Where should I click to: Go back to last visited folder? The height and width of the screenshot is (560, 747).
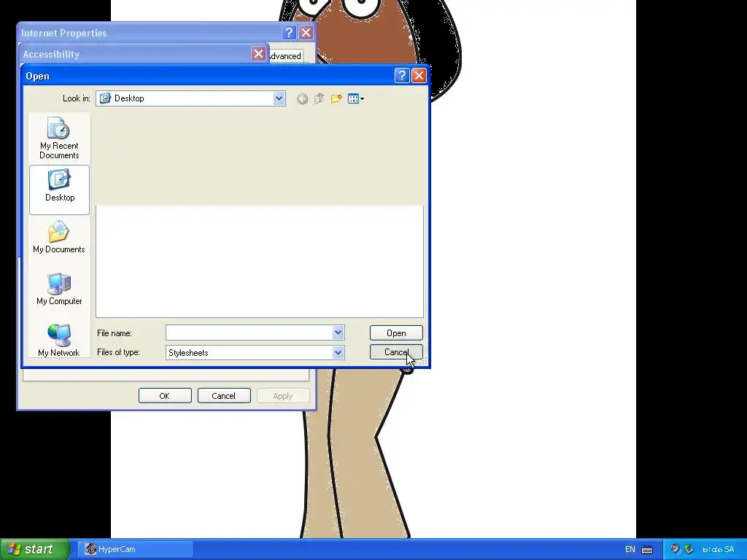(x=302, y=98)
